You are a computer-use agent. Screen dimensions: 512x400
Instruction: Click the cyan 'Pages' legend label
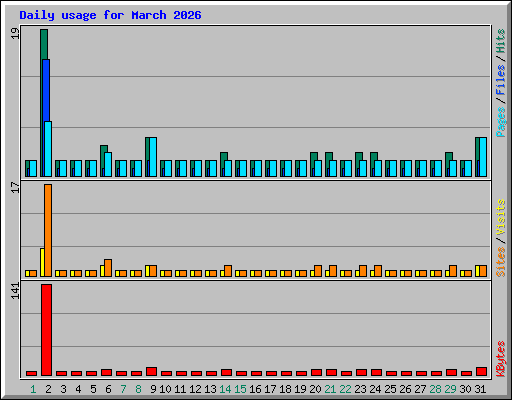pos(500,122)
